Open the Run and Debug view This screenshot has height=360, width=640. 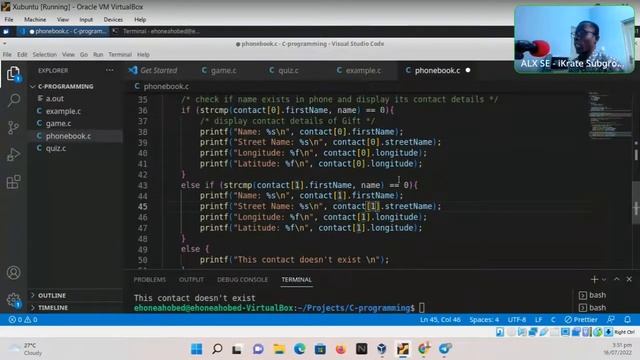[13, 155]
